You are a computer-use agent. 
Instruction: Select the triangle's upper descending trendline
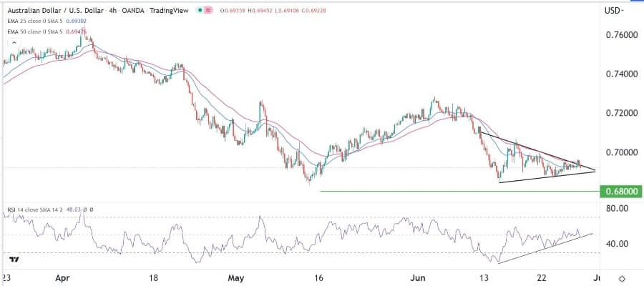coord(537,150)
